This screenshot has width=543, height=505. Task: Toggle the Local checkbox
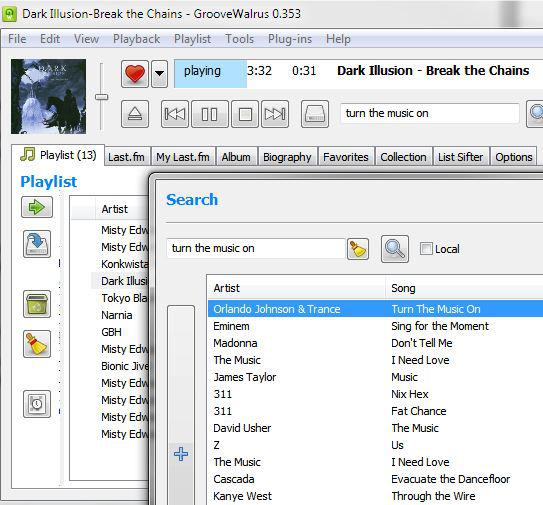426,249
